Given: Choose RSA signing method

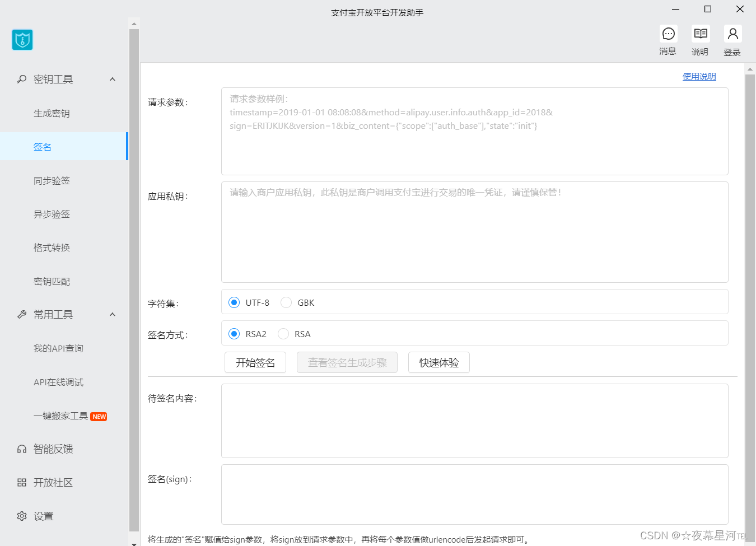Looking at the screenshot, I should (x=283, y=334).
